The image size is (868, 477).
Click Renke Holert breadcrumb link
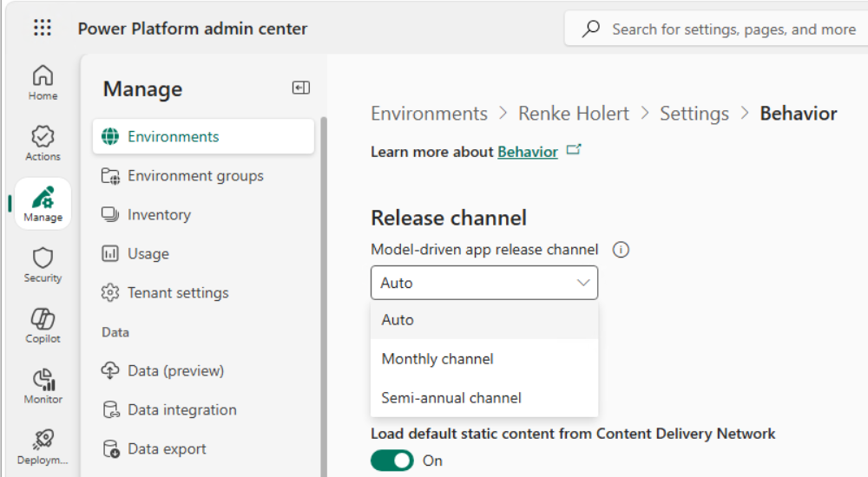pyautogui.click(x=574, y=114)
